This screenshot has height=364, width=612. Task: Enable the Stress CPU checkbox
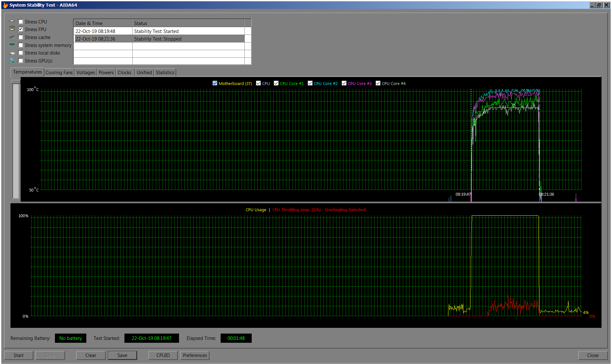[21, 22]
